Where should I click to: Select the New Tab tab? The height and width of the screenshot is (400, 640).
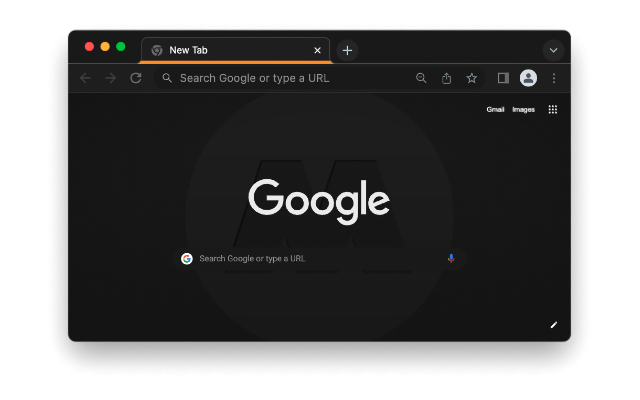[236, 50]
